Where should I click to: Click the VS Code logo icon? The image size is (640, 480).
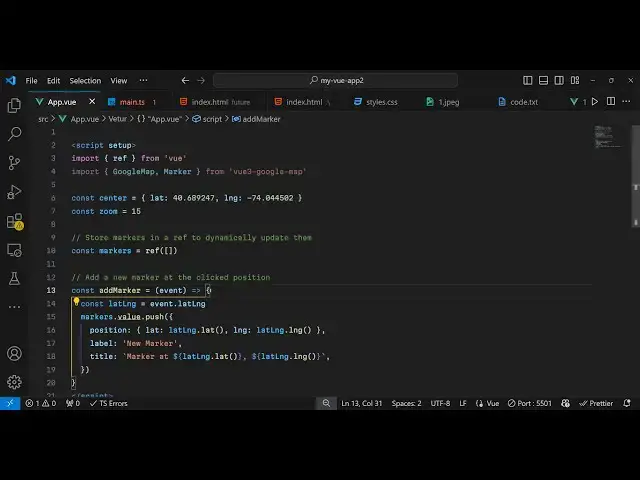coord(11,80)
